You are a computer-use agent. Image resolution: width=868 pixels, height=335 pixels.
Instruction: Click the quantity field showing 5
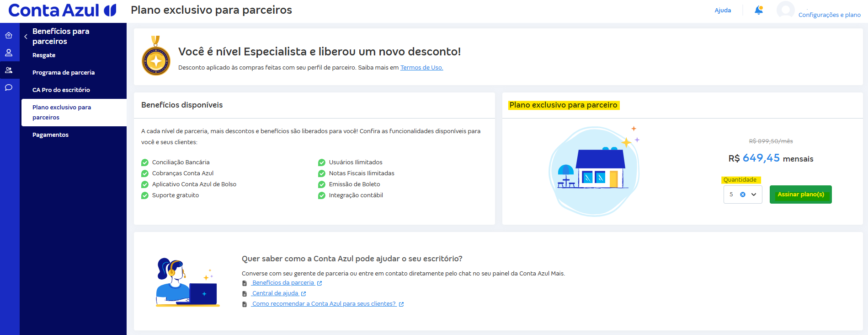[743, 195]
